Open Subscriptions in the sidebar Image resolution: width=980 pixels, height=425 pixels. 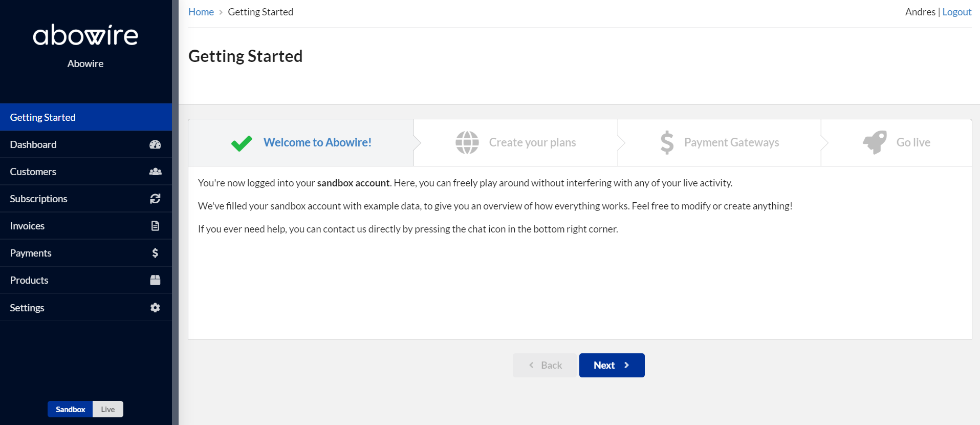[86, 199]
